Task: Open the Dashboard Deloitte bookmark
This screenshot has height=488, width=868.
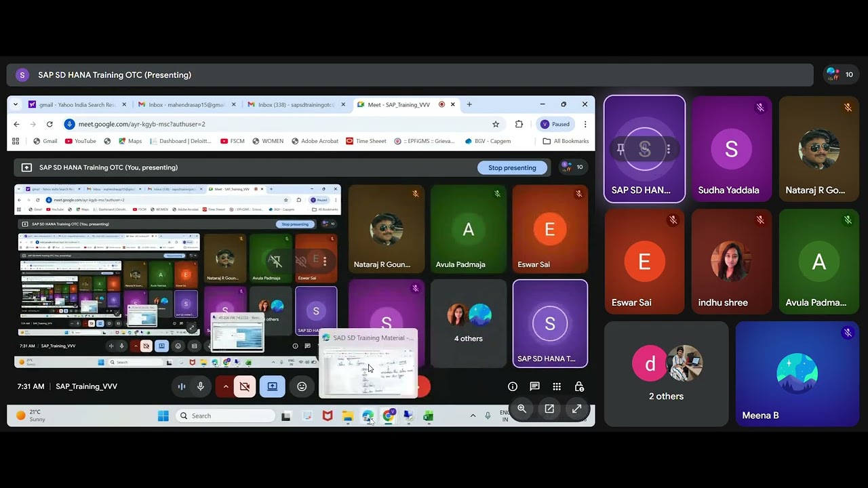Action: pos(182,141)
